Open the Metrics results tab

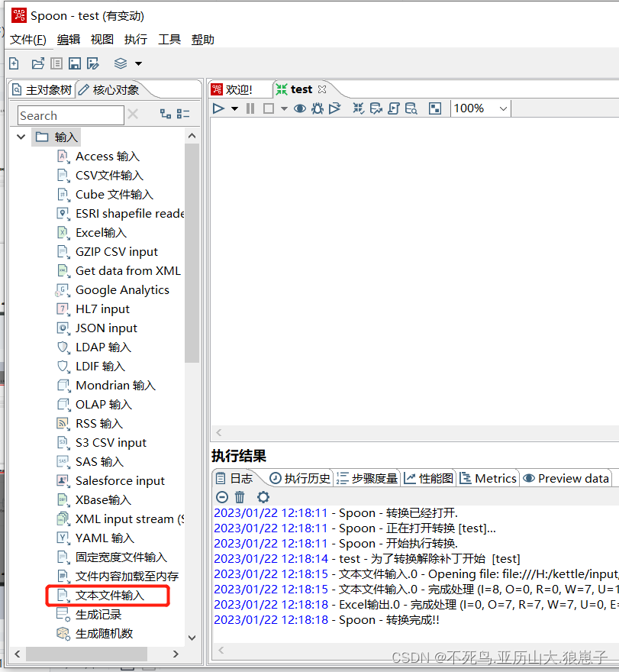(x=488, y=478)
